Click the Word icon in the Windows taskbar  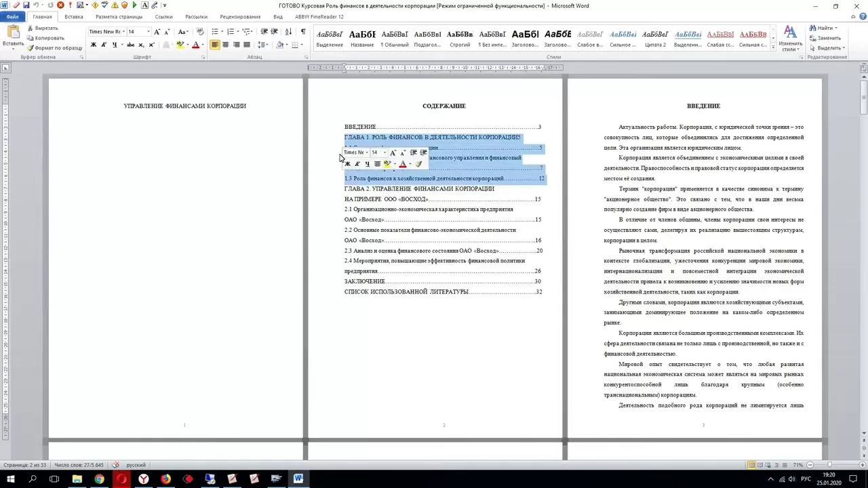click(298, 479)
